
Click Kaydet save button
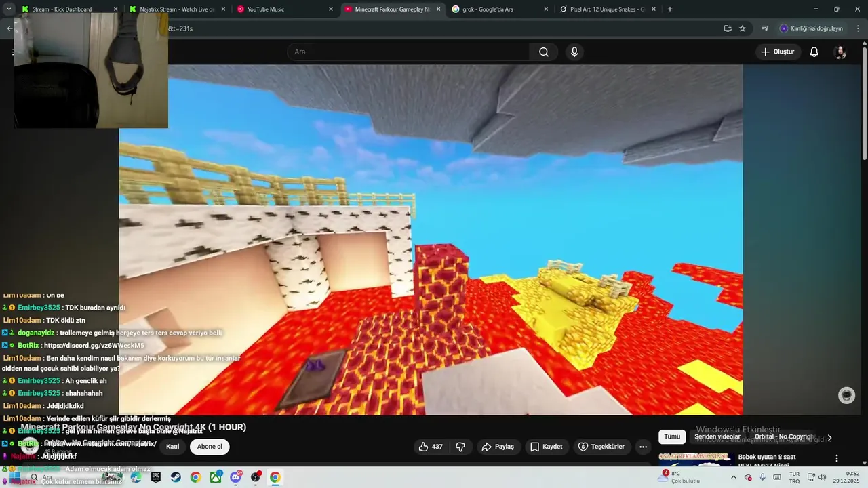(547, 447)
